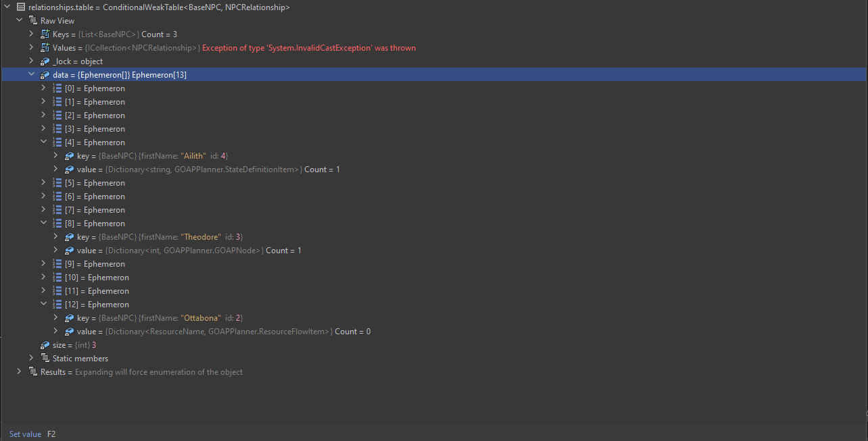Image resolution: width=868 pixels, height=441 pixels.
Task: Expand the Ephemeron [5] node
Action: pos(43,182)
